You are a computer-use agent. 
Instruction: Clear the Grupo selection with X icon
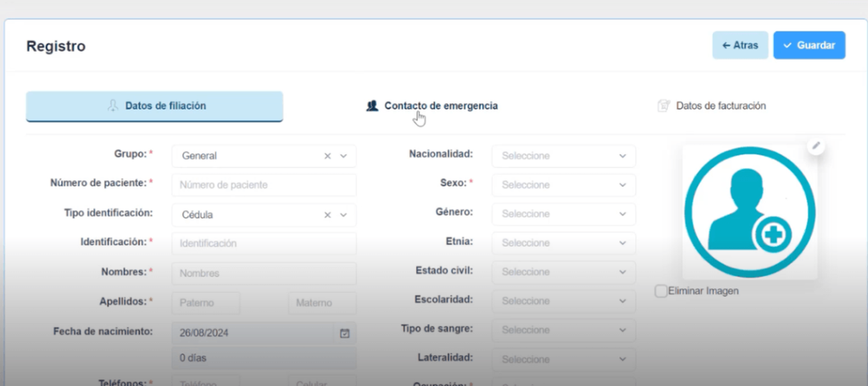327,156
